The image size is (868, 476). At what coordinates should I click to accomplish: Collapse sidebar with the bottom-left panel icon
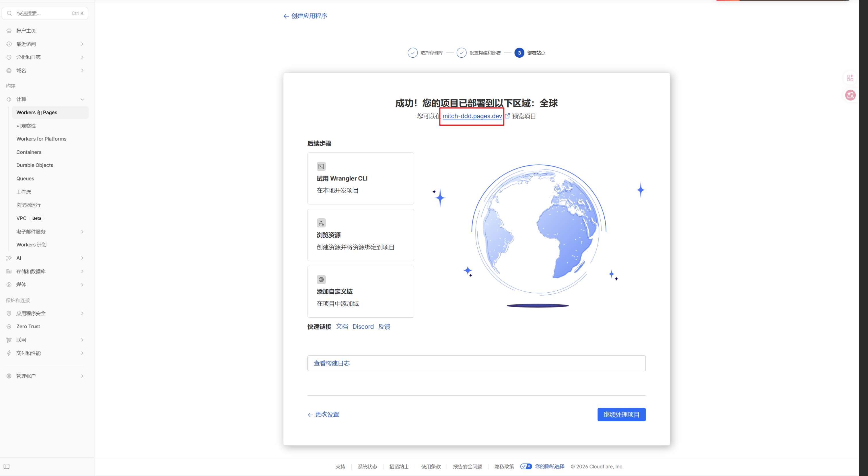tap(6, 467)
